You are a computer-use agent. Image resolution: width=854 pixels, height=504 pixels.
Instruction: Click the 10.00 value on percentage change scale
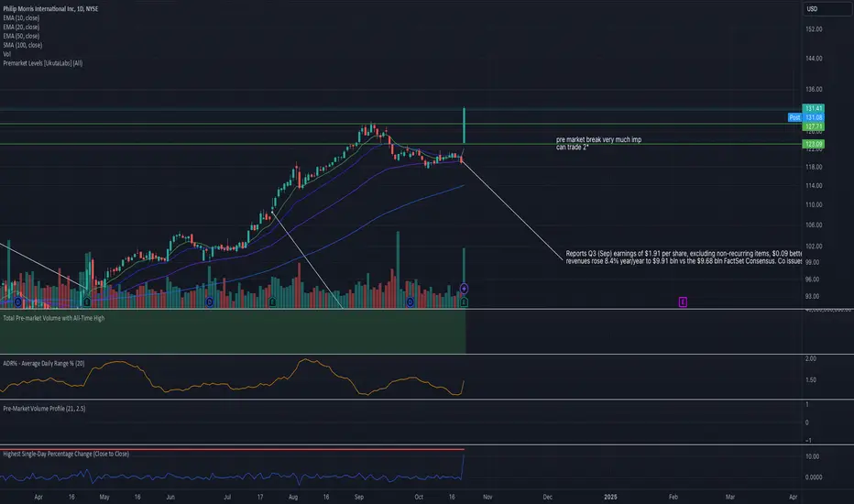(x=812, y=456)
